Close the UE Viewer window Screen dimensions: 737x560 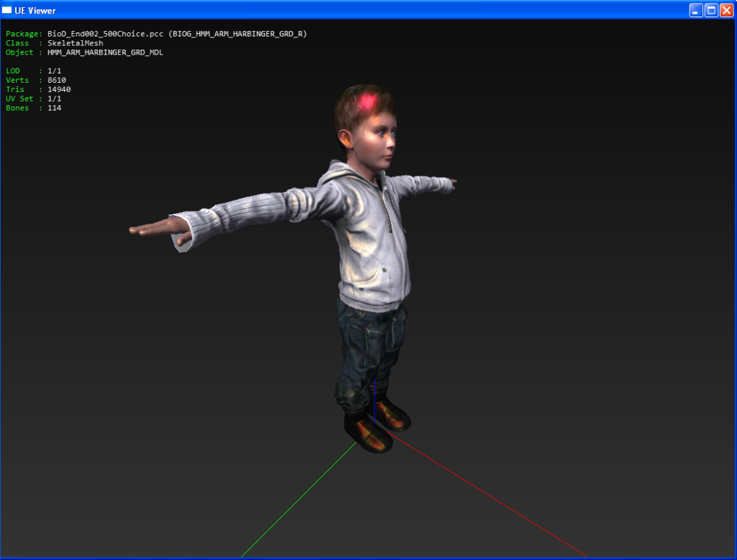[727, 10]
